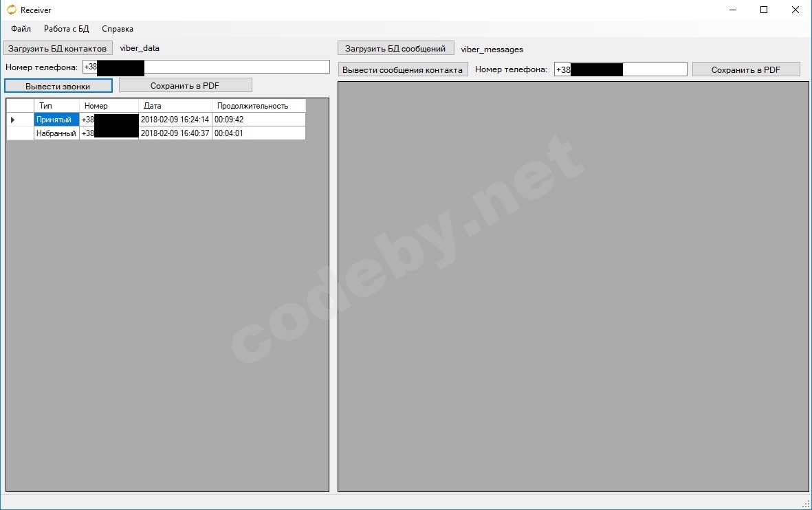
Task: Click the Receiver app icon in title bar
Action: 12,10
